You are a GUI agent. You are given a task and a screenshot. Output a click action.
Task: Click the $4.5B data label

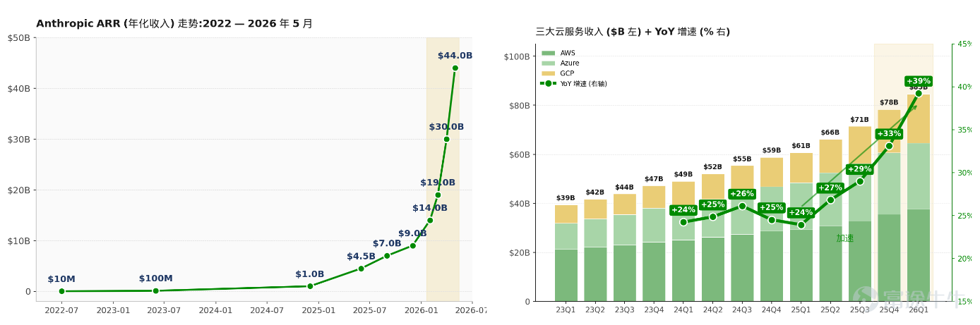[x=361, y=257]
